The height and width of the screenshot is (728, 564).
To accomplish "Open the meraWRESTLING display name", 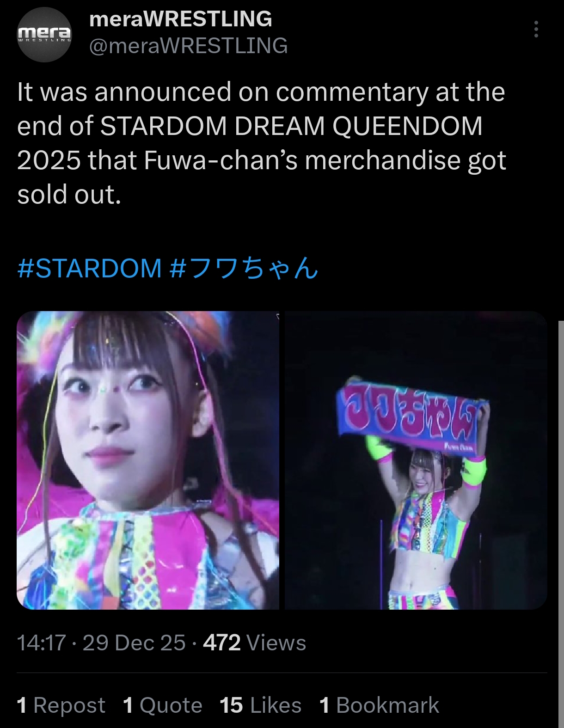I will pos(180,19).
